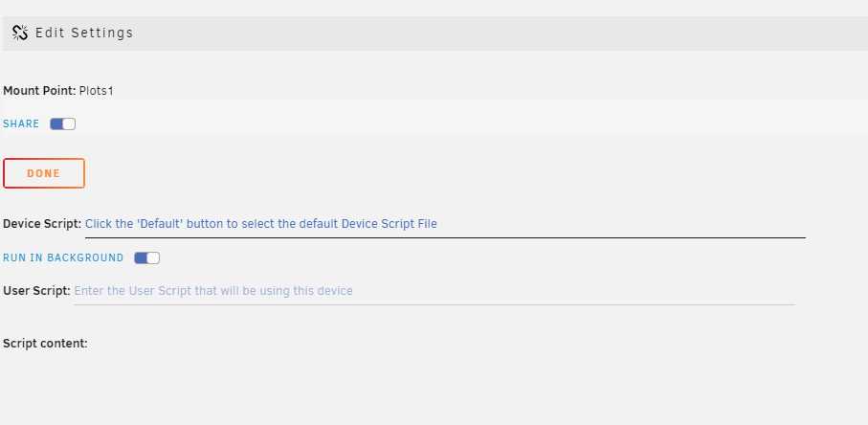Focus the Device Script input field
The width and height of the screenshot is (868, 425).
pos(445,224)
